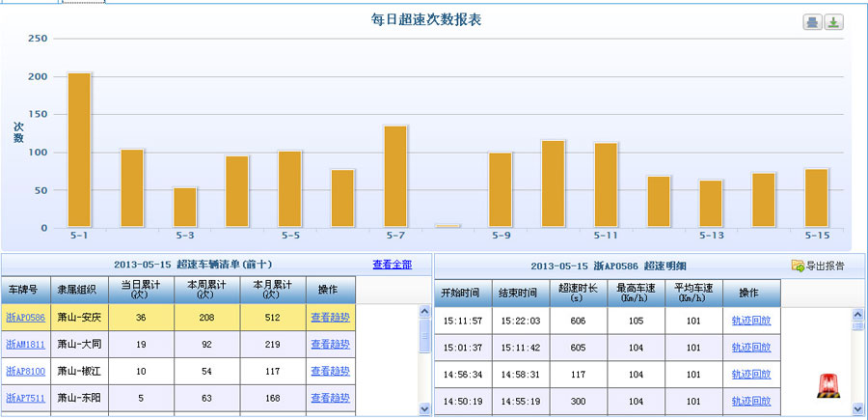Select plate number 浙AM1811
868x420 pixels.
point(26,344)
